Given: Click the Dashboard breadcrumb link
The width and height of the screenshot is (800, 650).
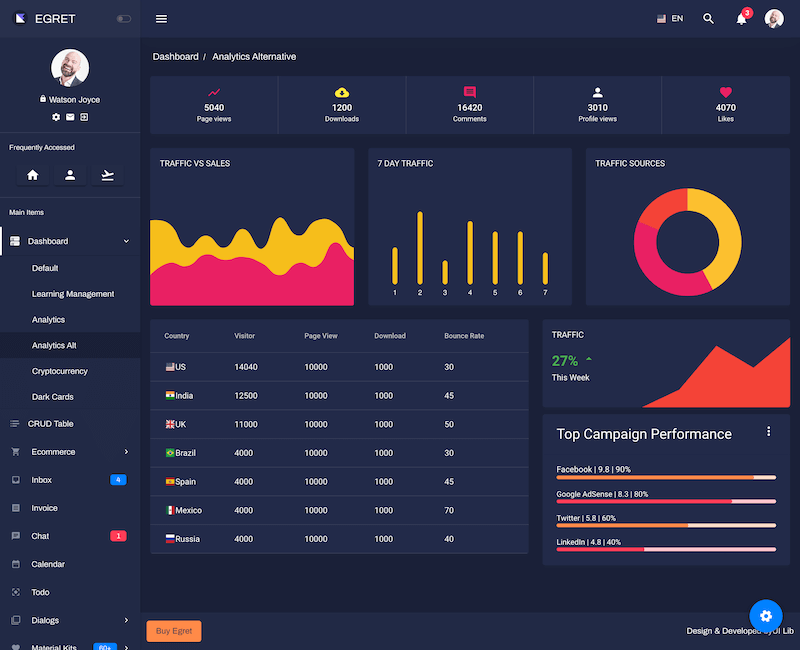Looking at the screenshot, I should coord(175,57).
